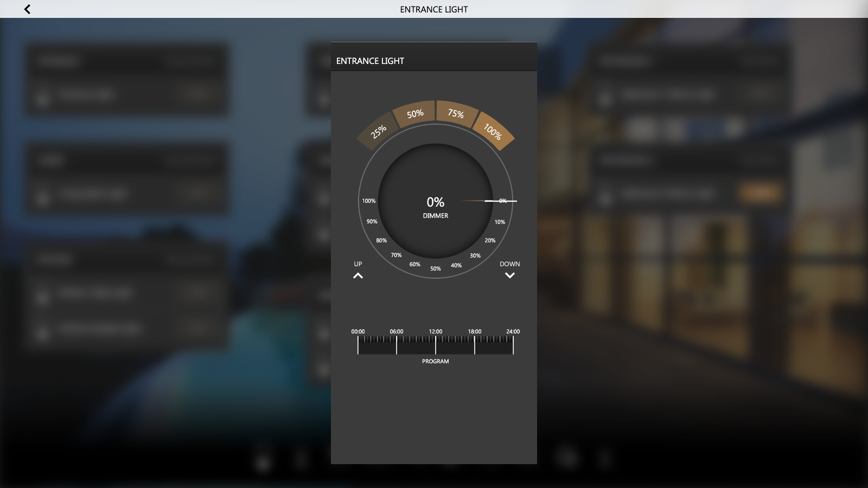
Task: Click the 30% mark on dimmer dial
Action: coord(475,255)
